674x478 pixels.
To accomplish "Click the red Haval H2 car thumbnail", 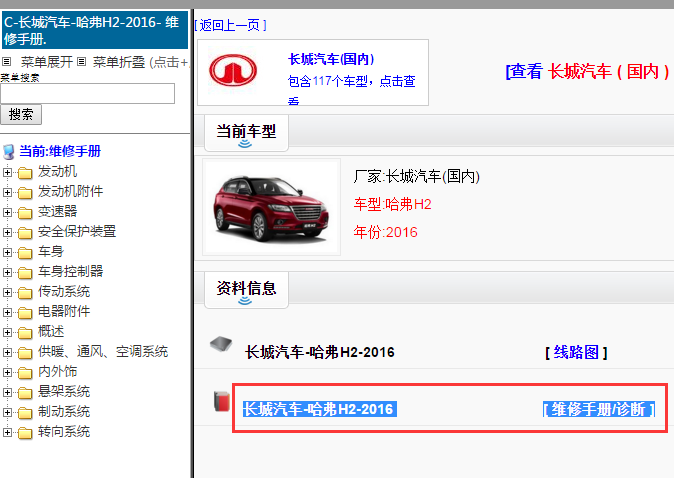I will point(271,207).
